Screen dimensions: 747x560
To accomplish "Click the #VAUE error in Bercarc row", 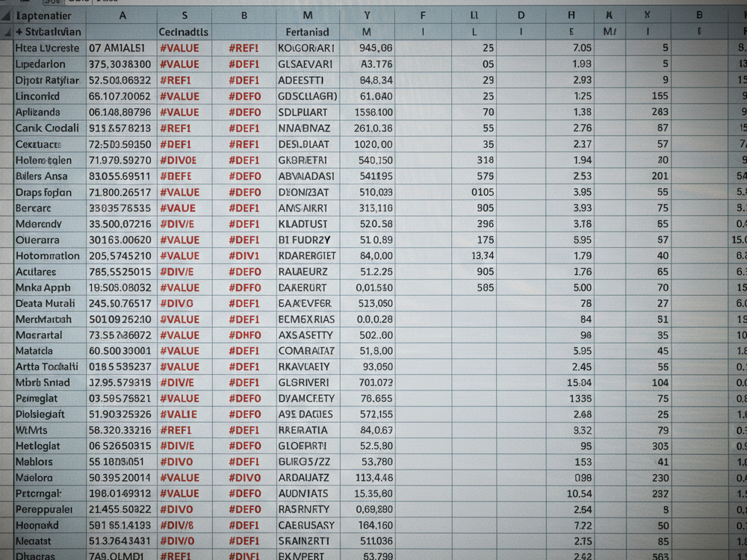I will [x=178, y=208].
